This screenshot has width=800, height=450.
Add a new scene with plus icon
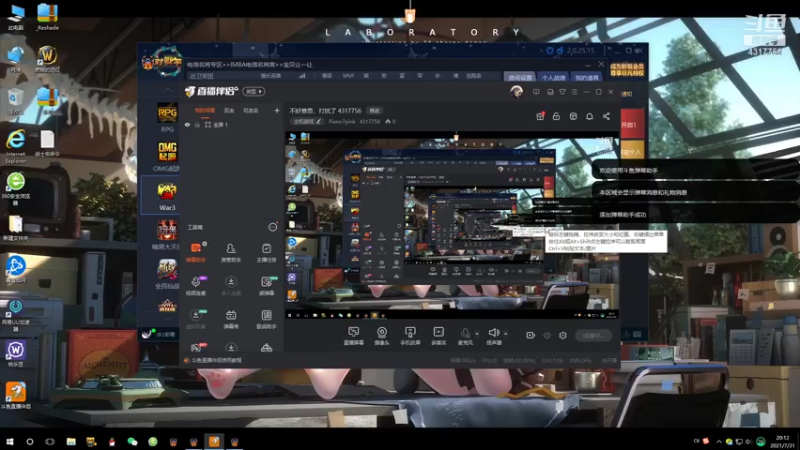click(x=277, y=110)
